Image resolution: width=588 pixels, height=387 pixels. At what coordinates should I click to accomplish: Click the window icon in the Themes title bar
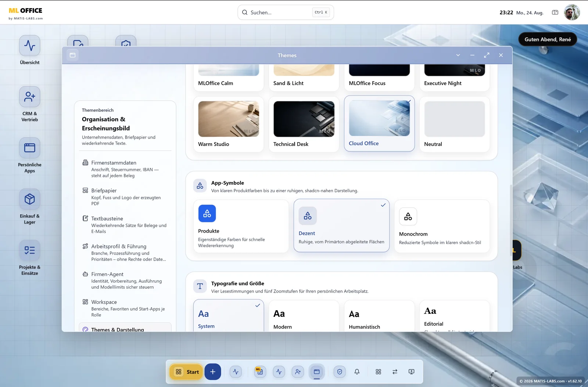[x=73, y=55]
